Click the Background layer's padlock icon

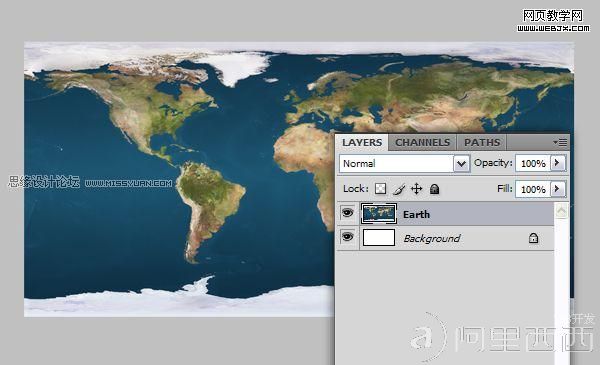pyautogui.click(x=533, y=238)
